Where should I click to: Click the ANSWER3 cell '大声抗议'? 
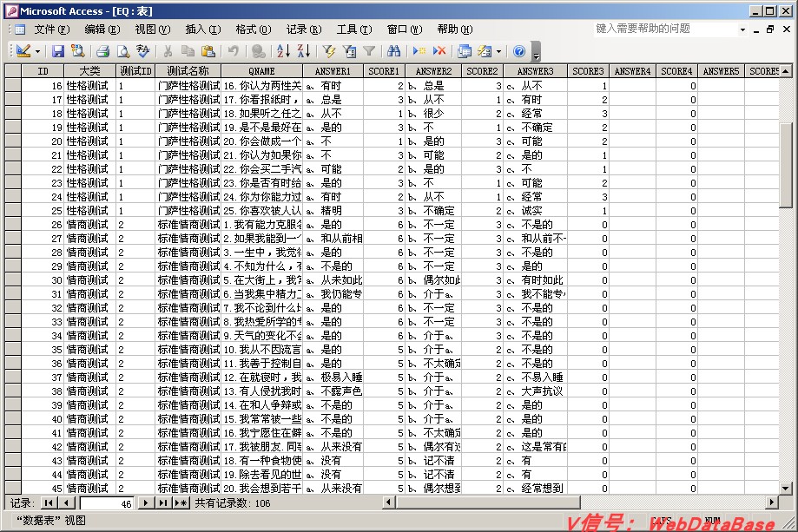coord(535,391)
